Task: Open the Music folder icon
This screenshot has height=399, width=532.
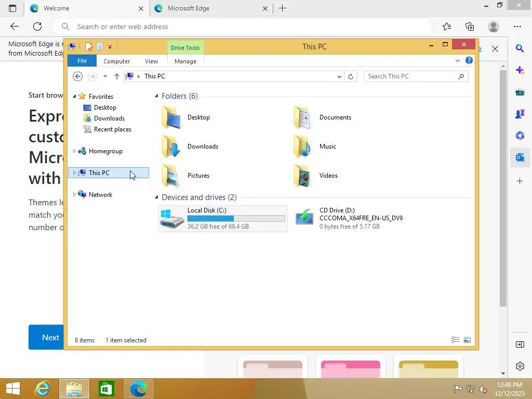Action: click(x=302, y=147)
